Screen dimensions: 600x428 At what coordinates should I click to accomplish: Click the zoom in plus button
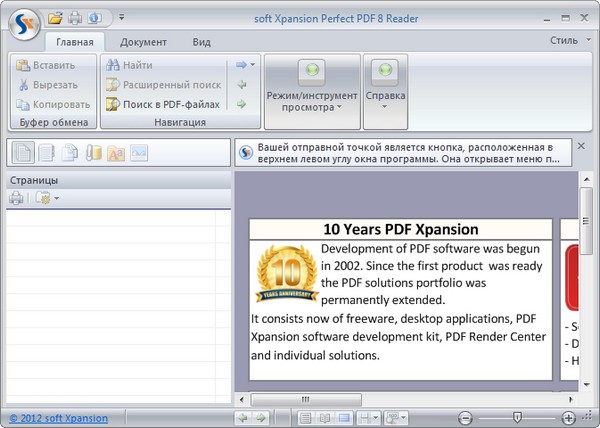coord(568,418)
